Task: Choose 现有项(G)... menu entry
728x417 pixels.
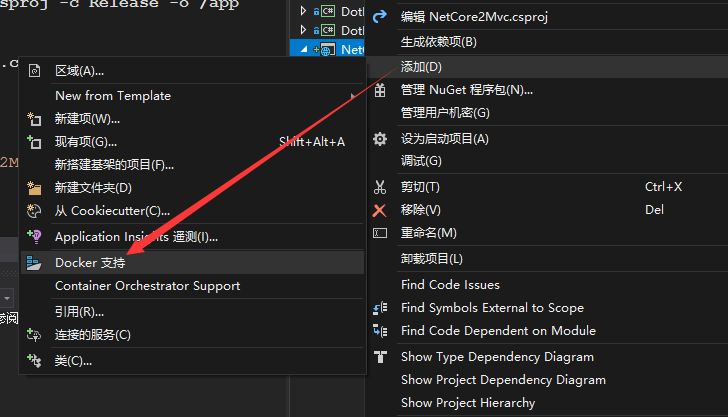Action: [x=192, y=142]
